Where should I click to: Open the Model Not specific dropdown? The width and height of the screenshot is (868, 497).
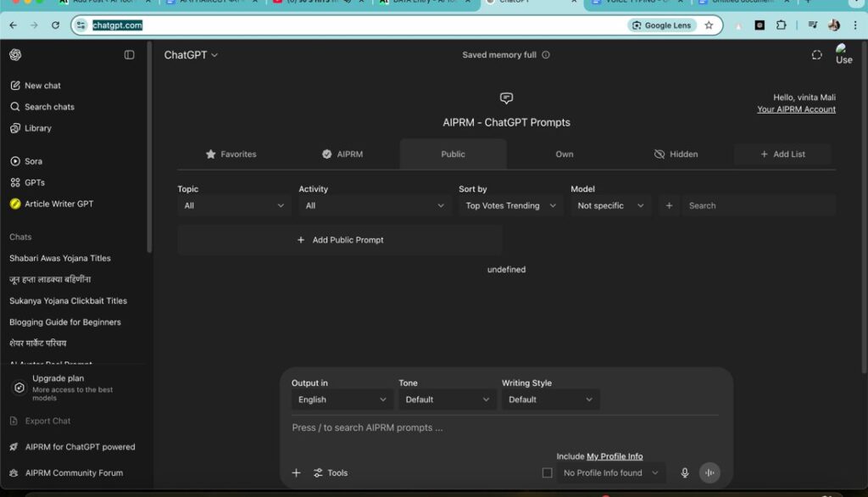(610, 205)
